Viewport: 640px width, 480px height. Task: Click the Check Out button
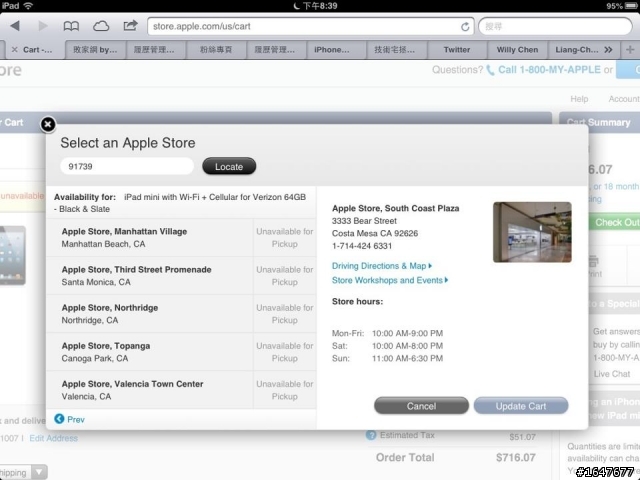(x=614, y=222)
